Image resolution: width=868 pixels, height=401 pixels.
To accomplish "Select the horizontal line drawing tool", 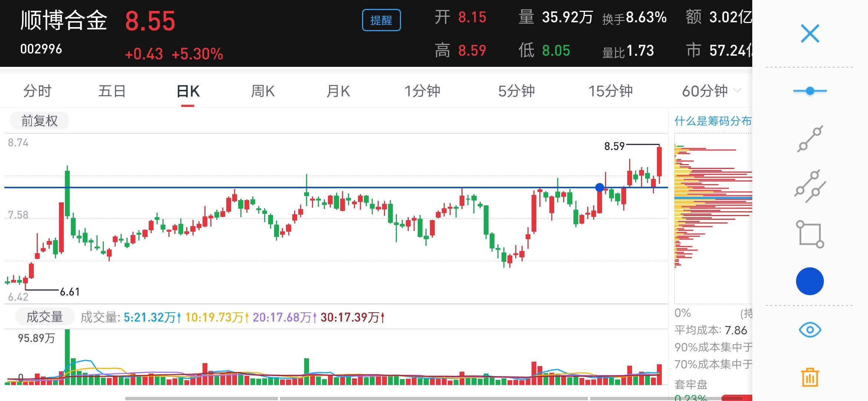I will 810,91.
